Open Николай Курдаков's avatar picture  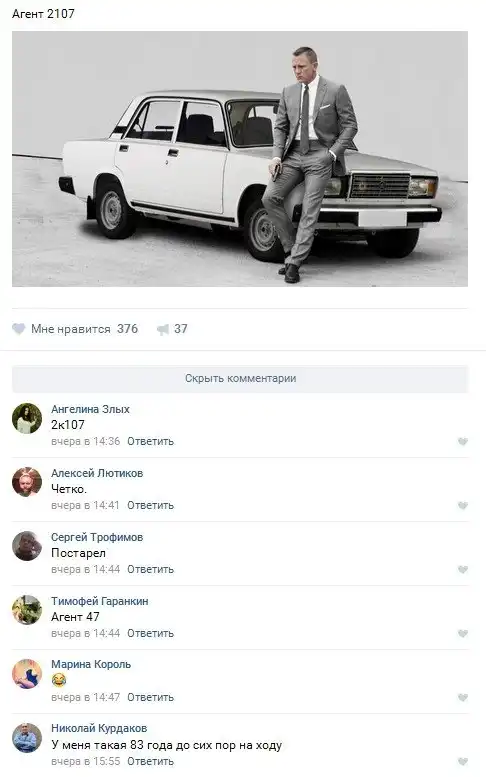[x=27, y=738]
